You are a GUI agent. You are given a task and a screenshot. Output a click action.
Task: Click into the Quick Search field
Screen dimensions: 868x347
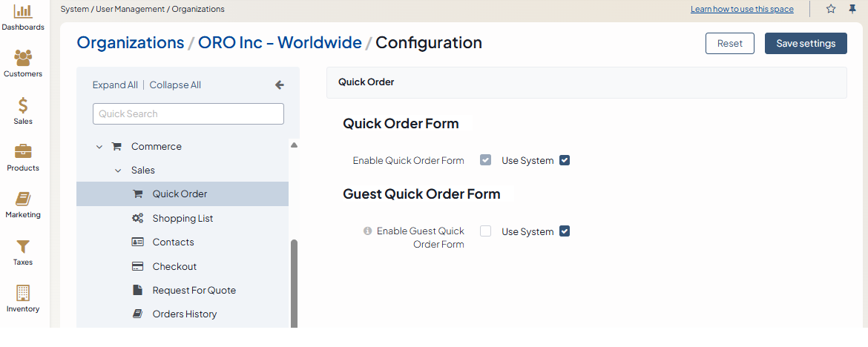[188, 113]
